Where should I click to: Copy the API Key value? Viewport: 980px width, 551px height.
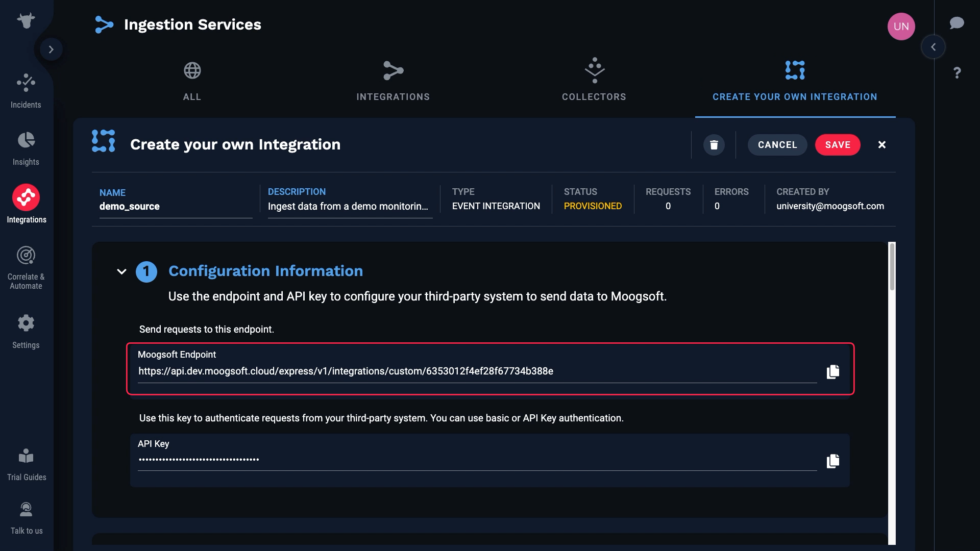pyautogui.click(x=833, y=461)
